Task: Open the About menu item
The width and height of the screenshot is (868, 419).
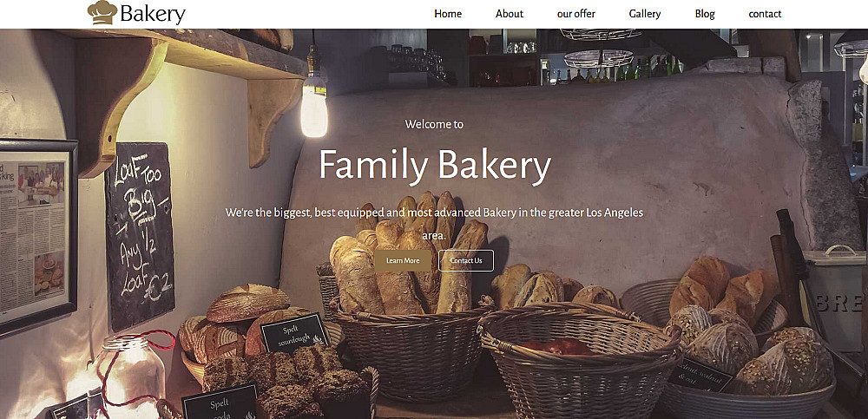Action: coord(510,14)
